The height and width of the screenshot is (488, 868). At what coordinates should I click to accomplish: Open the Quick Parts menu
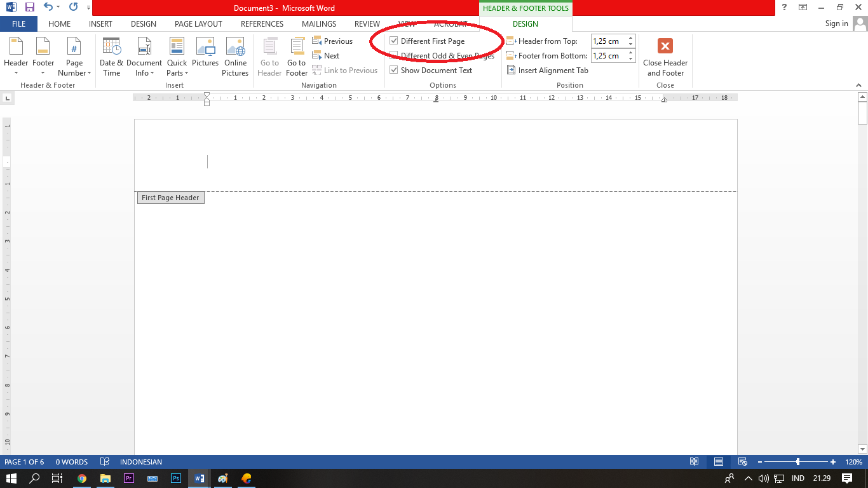click(x=177, y=56)
